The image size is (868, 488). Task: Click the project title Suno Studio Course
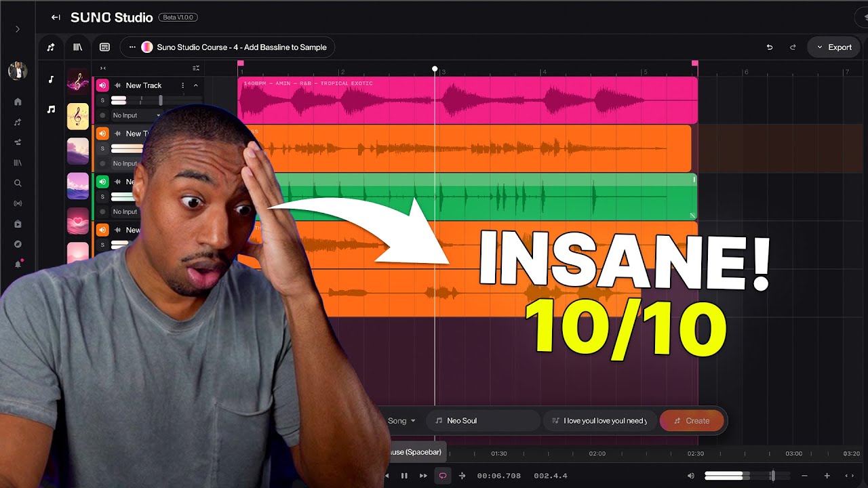click(241, 47)
